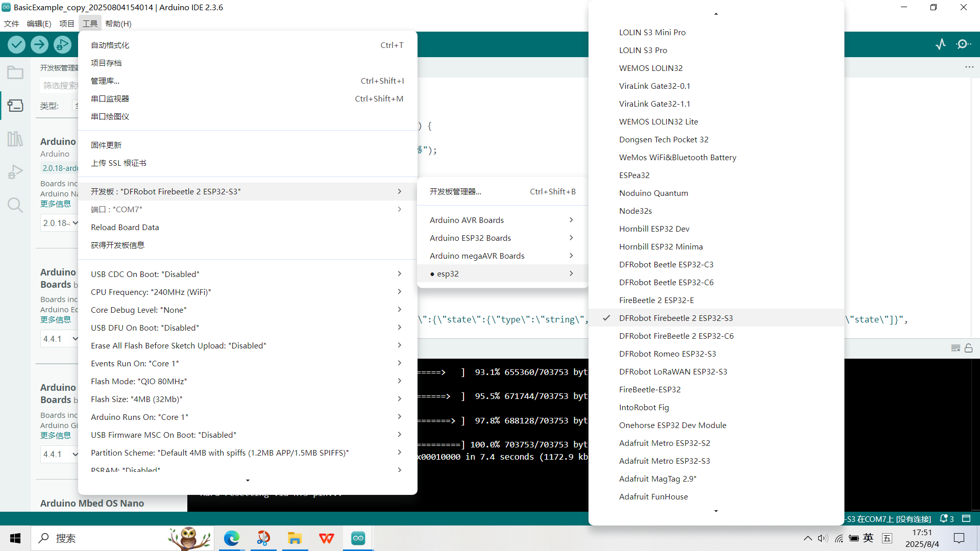The width and height of the screenshot is (980, 551).
Task: Select DFRobot FireBeetle 2 ESP32-C6 board
Action: (716, 336)
